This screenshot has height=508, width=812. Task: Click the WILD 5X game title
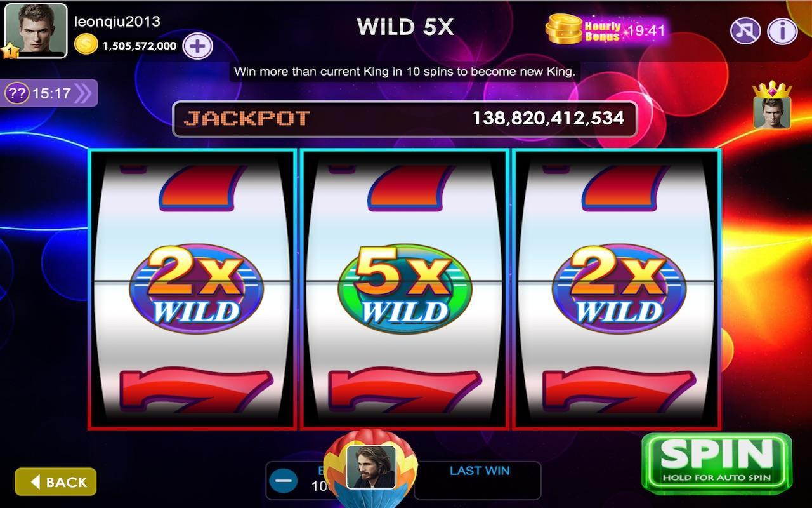click(x=405, y=27)
